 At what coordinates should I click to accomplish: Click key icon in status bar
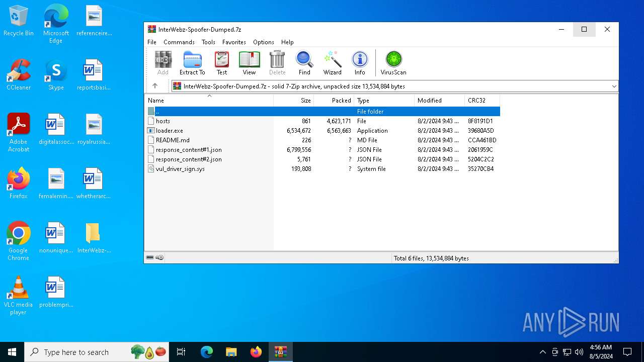point(159,258)
